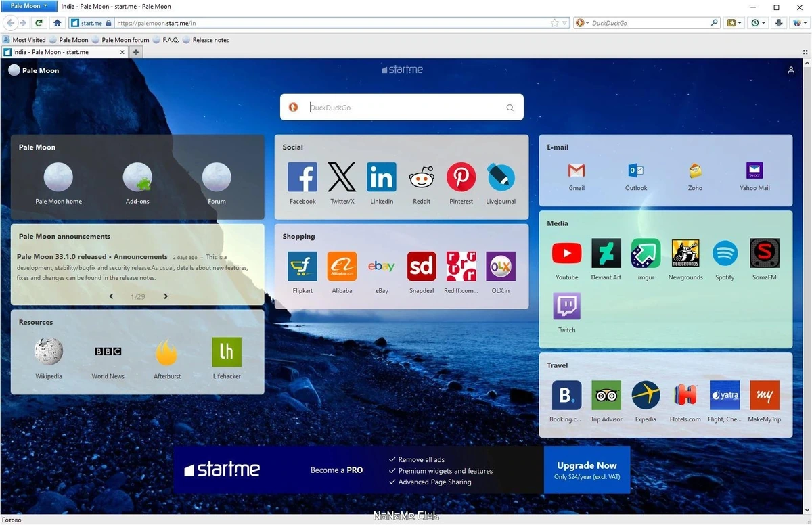Open the Hotels.com icon
The width and height of the screenshot is (812, 525).
[685, 395]
